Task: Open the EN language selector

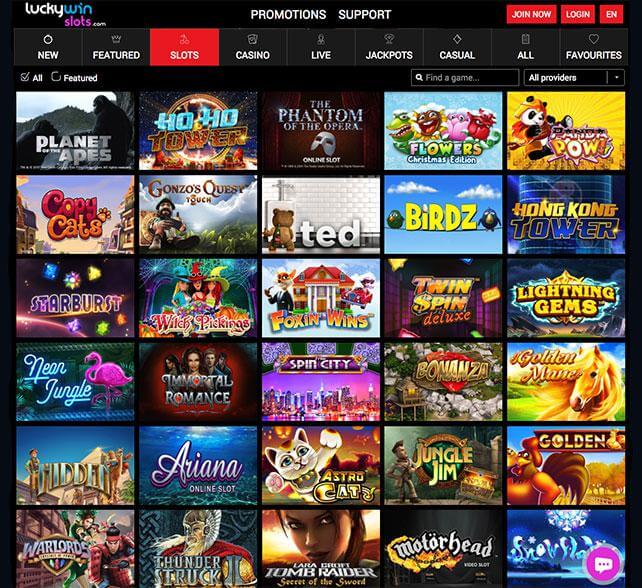Action: 611,14
